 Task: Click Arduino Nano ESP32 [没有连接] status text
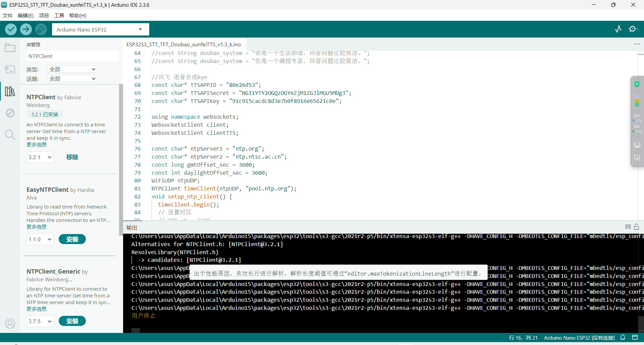click(579, 338)
